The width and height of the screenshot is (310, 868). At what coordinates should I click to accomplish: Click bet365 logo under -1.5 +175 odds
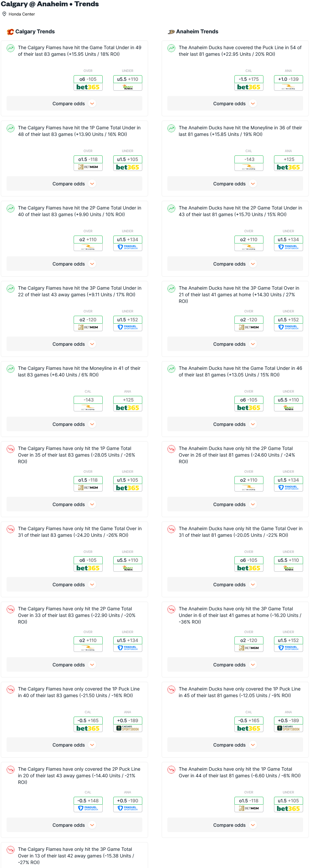249,87
